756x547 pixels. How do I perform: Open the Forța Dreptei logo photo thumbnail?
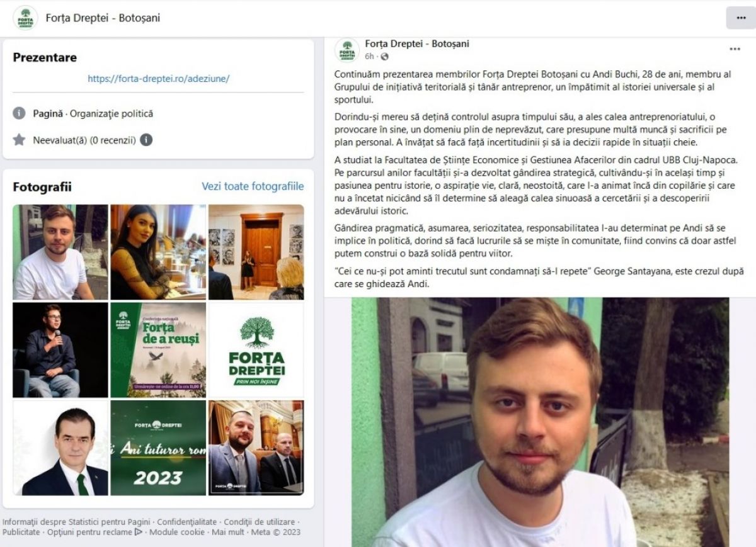tap(256, 350)
